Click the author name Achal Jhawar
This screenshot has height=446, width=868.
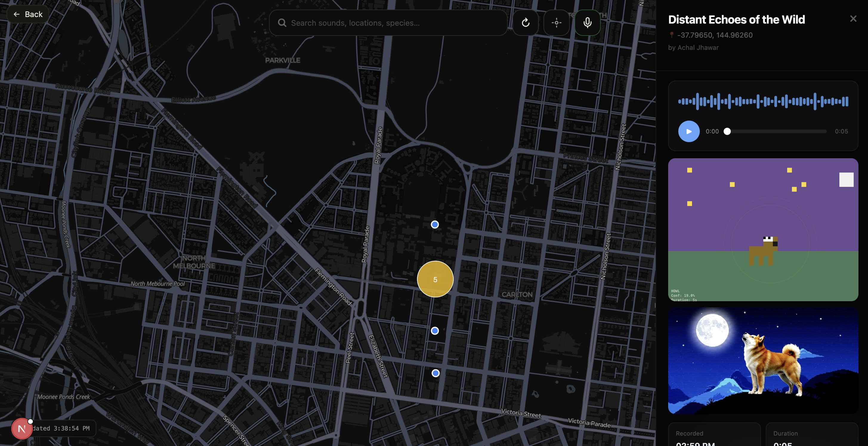(x=698, y=47)
